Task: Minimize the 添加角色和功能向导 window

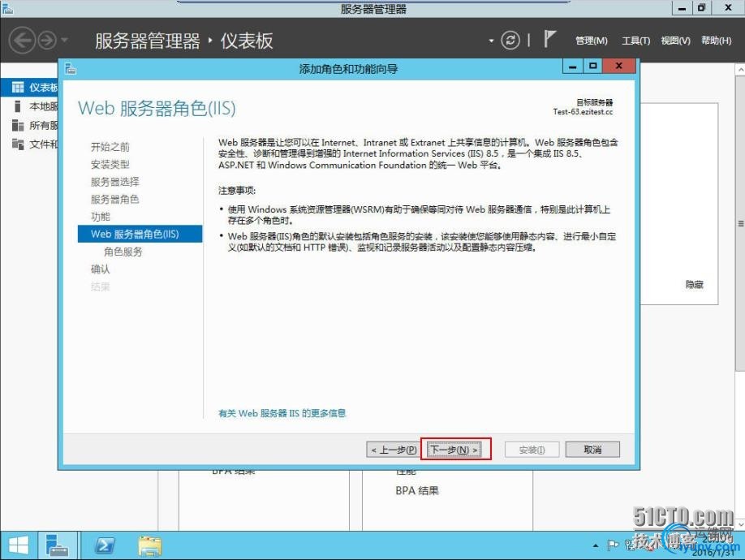Action: pos(572,66)
